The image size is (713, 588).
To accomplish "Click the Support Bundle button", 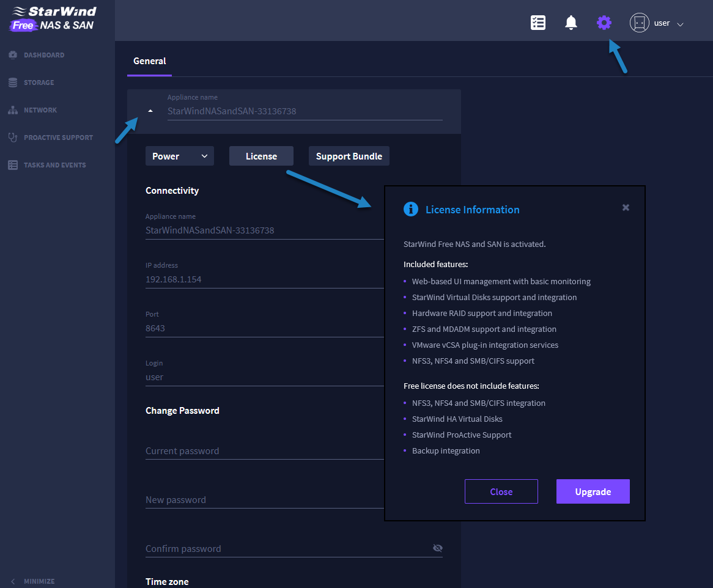I will pyautogui.click(x=349, y=156).
